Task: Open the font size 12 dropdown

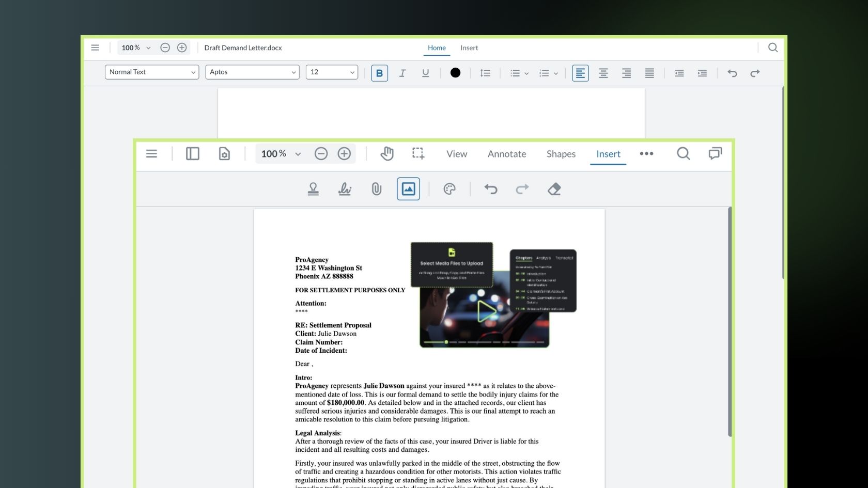Action: coord(332,72)
